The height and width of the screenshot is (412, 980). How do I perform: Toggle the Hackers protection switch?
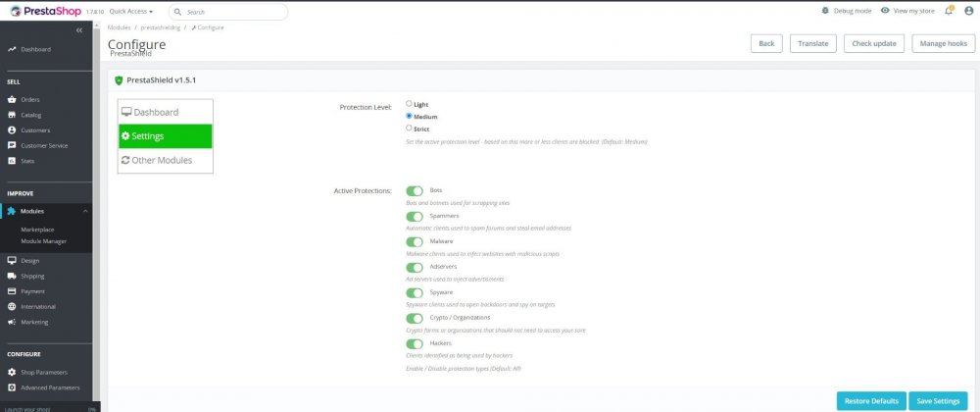[415, 344]
